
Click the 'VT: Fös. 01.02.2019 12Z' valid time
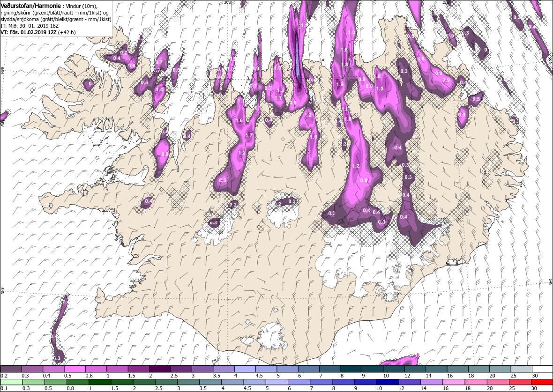tap(29, 32)
